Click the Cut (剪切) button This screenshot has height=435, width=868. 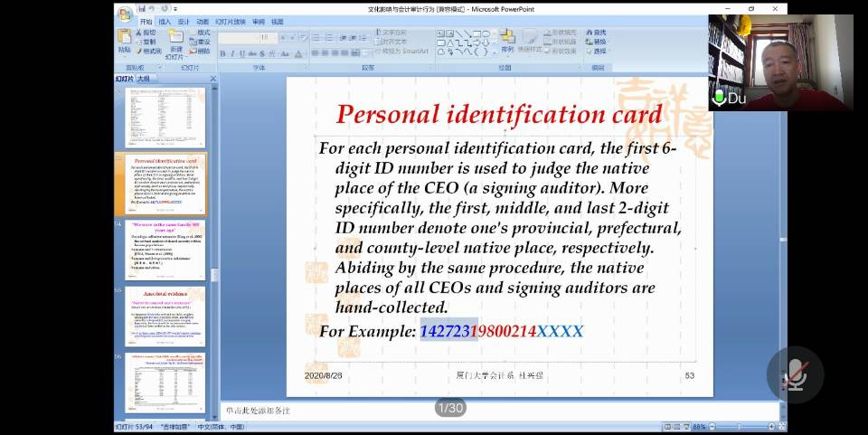(147, 32)
